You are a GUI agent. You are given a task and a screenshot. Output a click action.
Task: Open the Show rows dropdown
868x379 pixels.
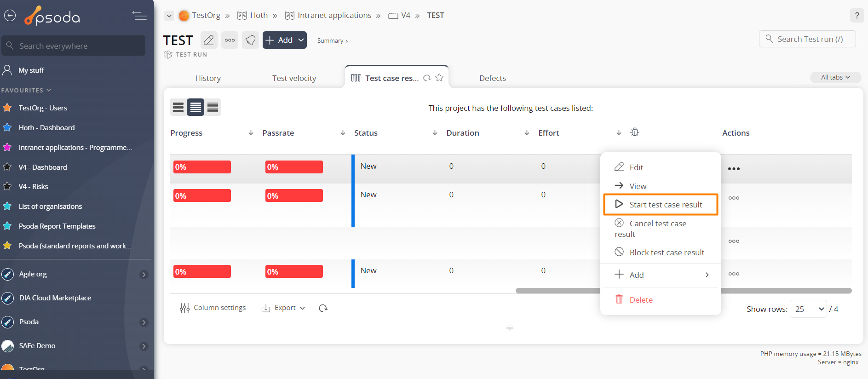pyautogui.click(x=808, y=309)
